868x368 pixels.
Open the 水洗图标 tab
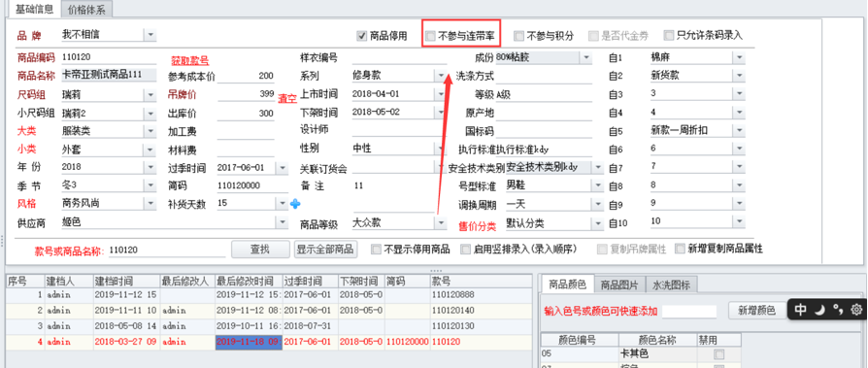click(671, 285)
